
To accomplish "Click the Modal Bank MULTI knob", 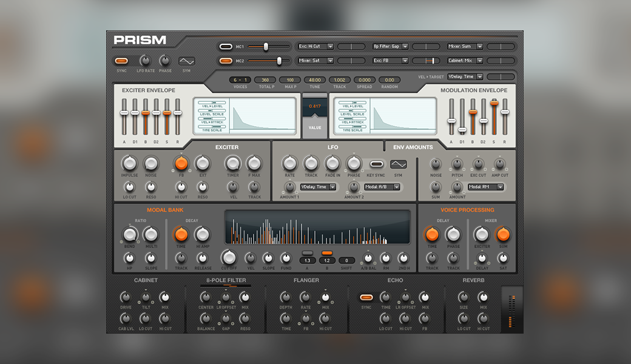I will (151, 234).
